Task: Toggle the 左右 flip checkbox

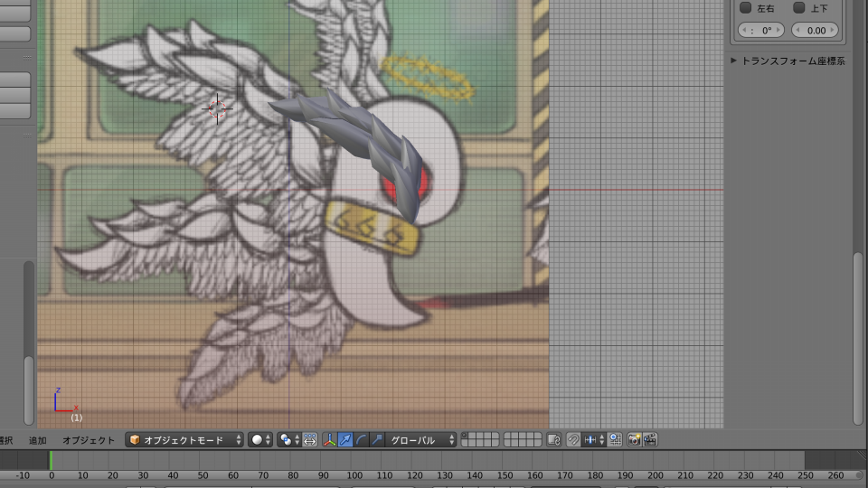Action: pyautogui.click(x=746, y=8)
